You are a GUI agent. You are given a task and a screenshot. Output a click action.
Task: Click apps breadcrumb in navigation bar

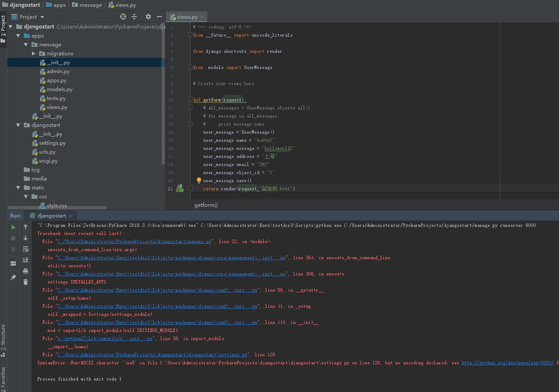[56, 5]
